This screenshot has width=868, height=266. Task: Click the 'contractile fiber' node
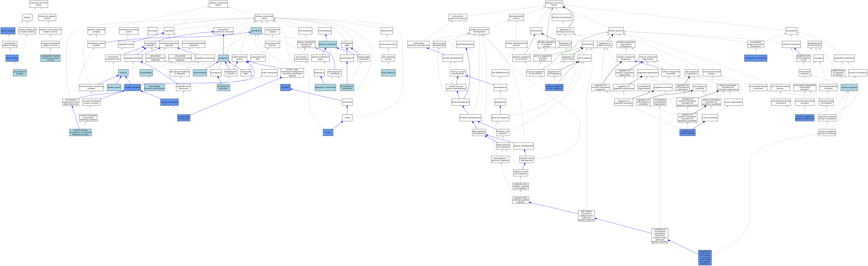246,73
